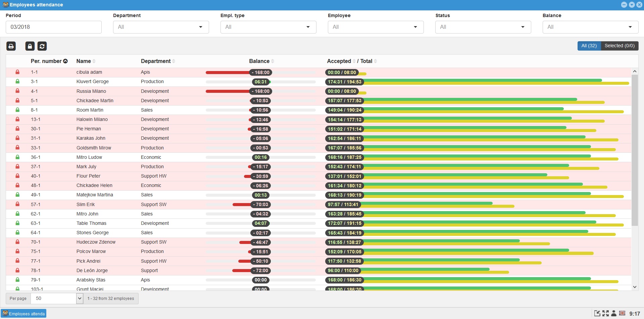This screenshot has width=644, height=319.
Task: Click red lock for Halowin Milano
Action: (17, 119)
